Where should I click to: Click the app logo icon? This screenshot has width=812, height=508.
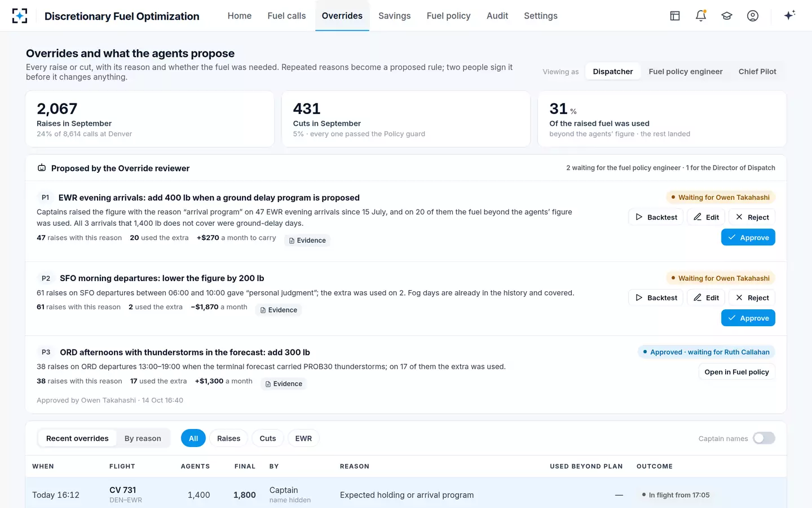20,16
